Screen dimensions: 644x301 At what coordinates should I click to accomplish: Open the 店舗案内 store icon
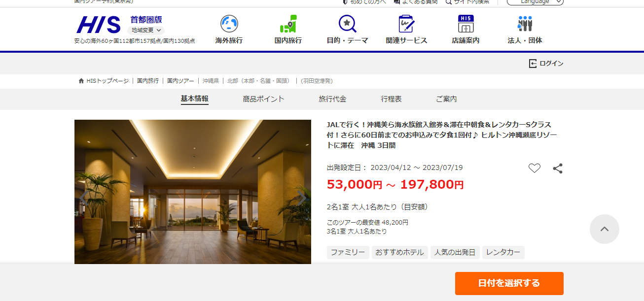click(465, 24)
